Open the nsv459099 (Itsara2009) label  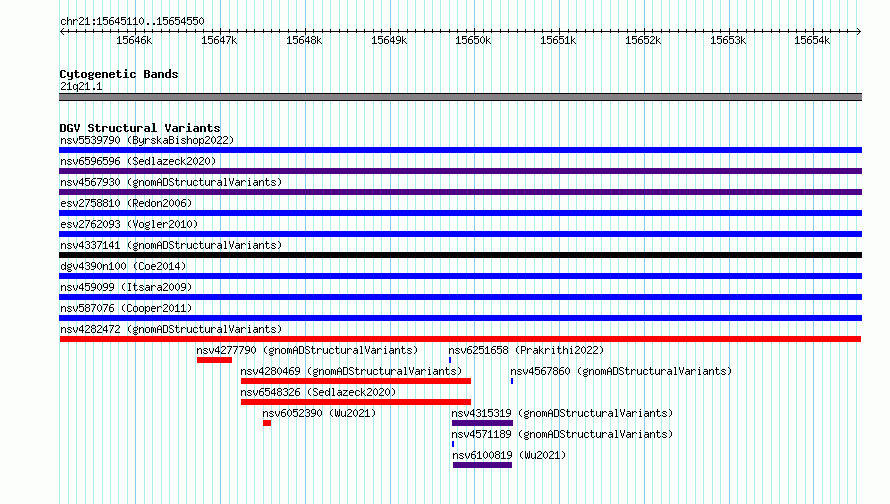click(x=126, y=287)
